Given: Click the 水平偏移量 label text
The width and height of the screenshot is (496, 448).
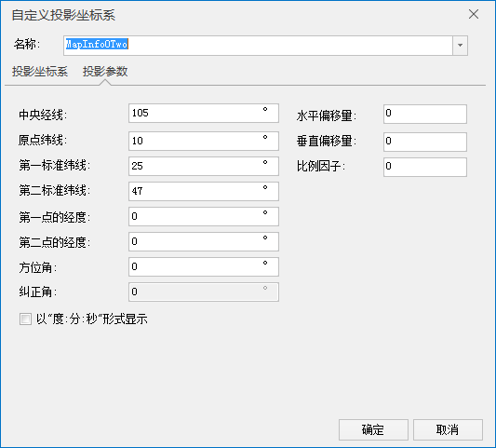Looking at the screenshot, I should click(327, 115).
